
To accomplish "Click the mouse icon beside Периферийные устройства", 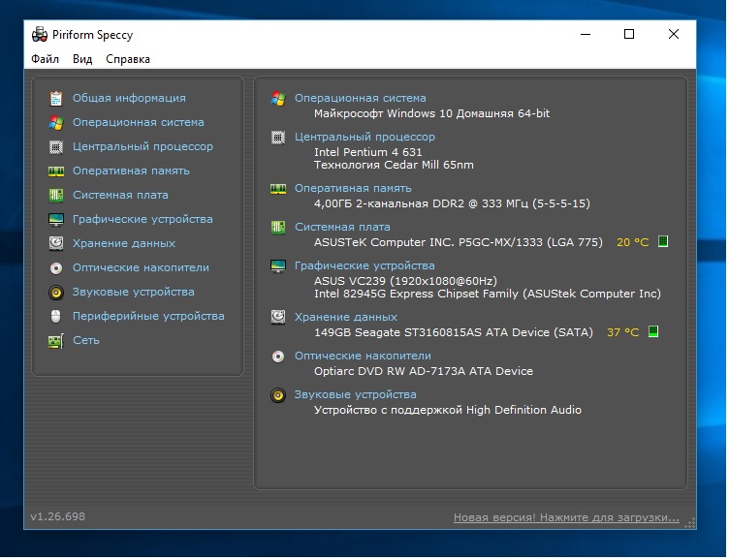I will pyautogui.click(x=56, y=317).
